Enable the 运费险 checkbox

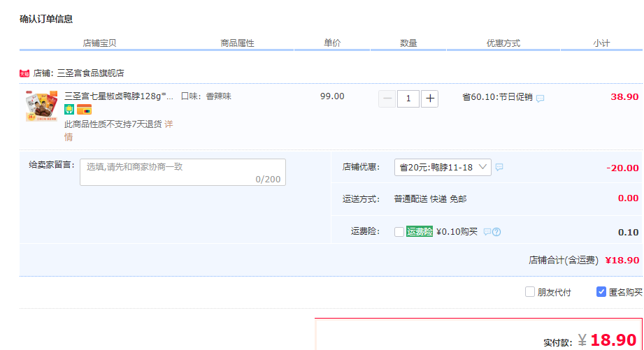click(x=399, y=232)
